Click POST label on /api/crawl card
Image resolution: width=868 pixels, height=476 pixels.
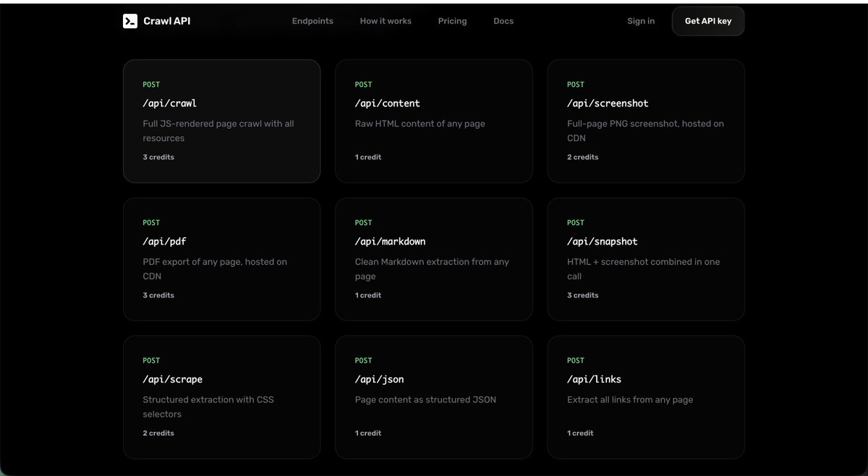(151, 85)
